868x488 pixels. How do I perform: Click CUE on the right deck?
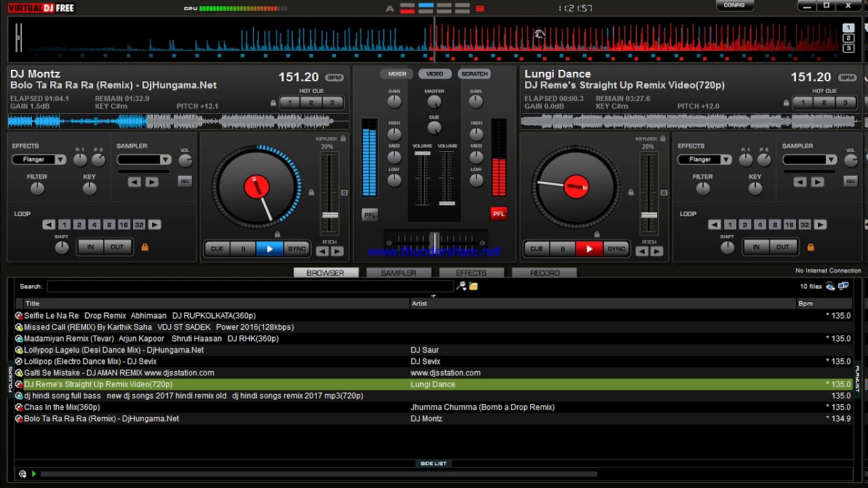[x=536, y=249]
